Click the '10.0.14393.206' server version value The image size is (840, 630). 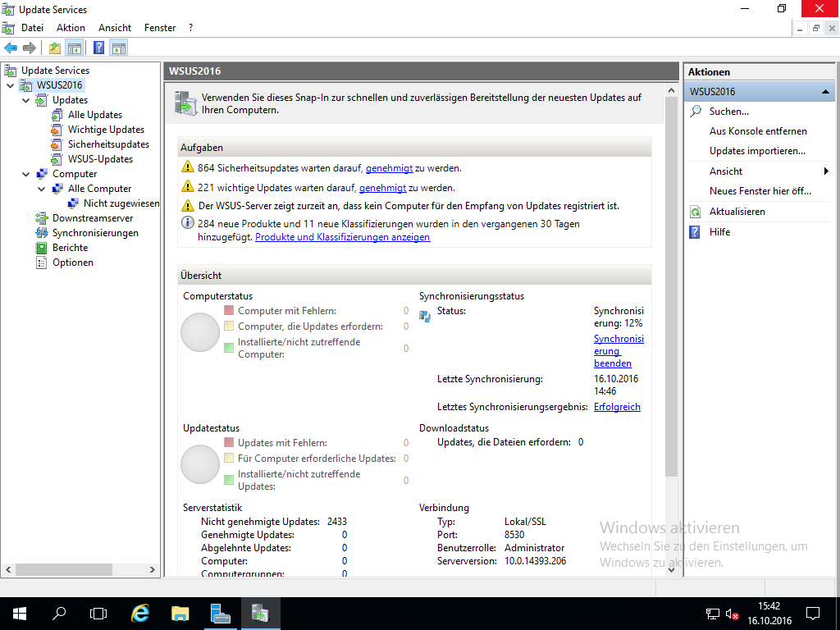coord(535,561)
